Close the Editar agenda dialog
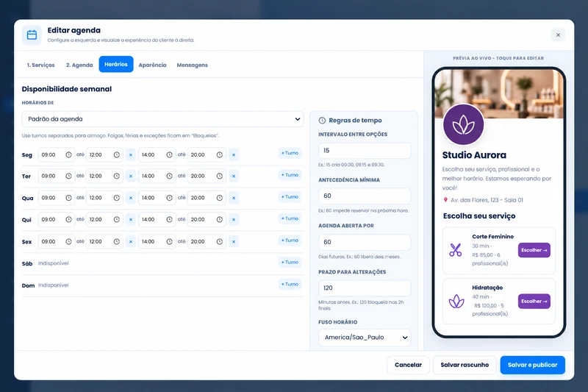The height and width of the screenshot is (392, 588). click(x=558, y=35)
